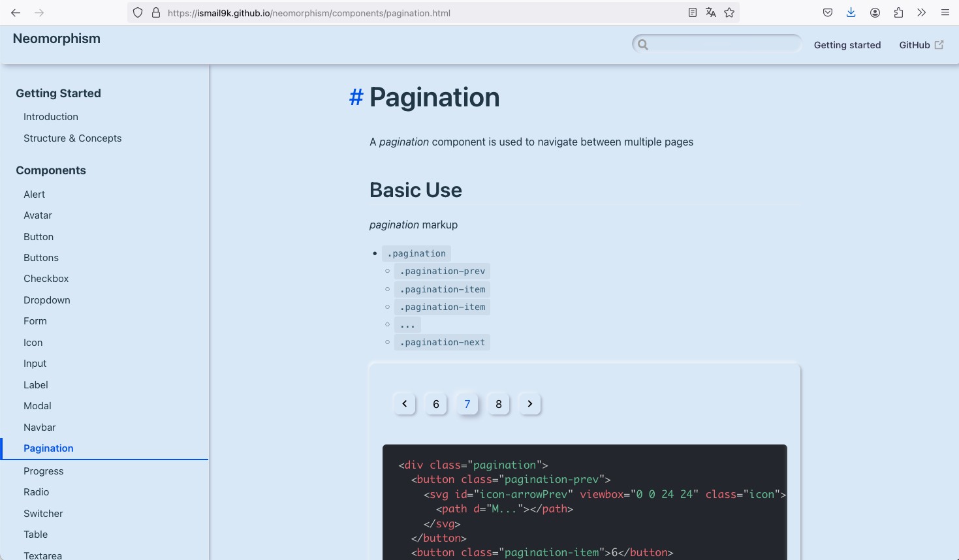Open the Alert component page
Image resolution: width=959 pixels, height=560 pixels.
[34, 194]
